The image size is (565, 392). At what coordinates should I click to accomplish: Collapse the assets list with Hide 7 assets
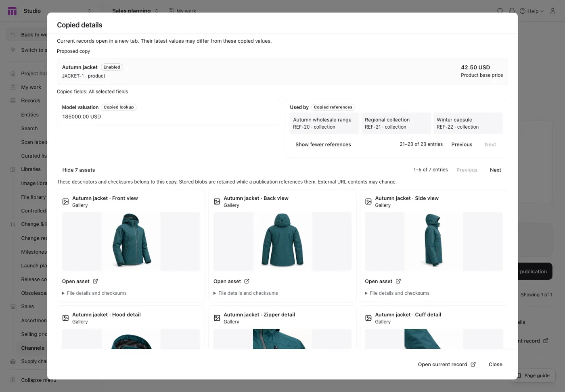[79, 170]
